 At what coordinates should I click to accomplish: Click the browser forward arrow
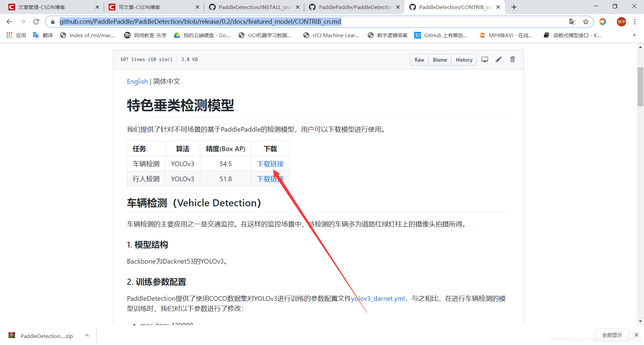coord(22,22)
